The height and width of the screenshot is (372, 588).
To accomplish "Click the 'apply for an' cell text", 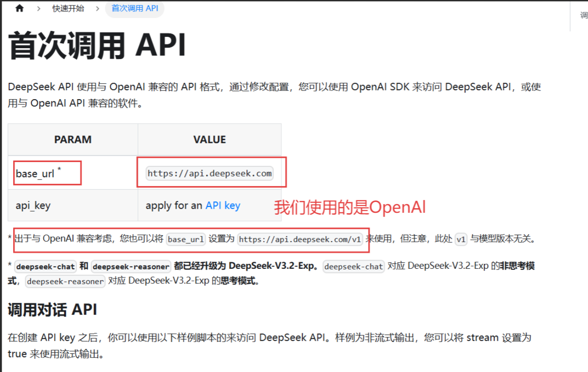I will 174,206.
